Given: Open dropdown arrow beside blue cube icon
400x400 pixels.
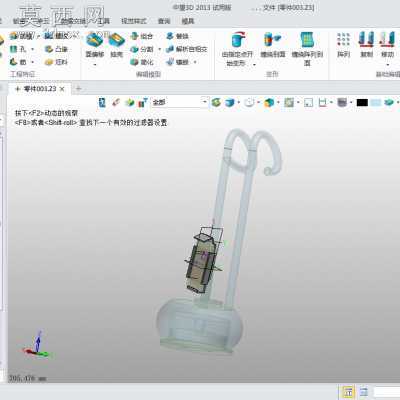Looking at the screenshot, I should click(239, 102).
